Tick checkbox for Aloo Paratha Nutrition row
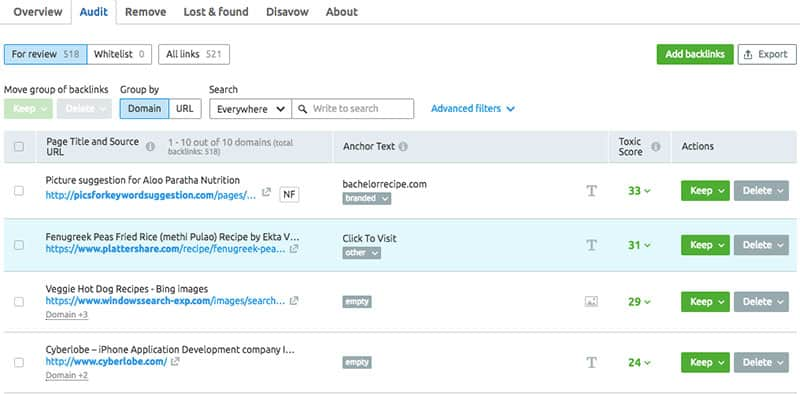This screenshot has height=394, width=800. [19, 190]
